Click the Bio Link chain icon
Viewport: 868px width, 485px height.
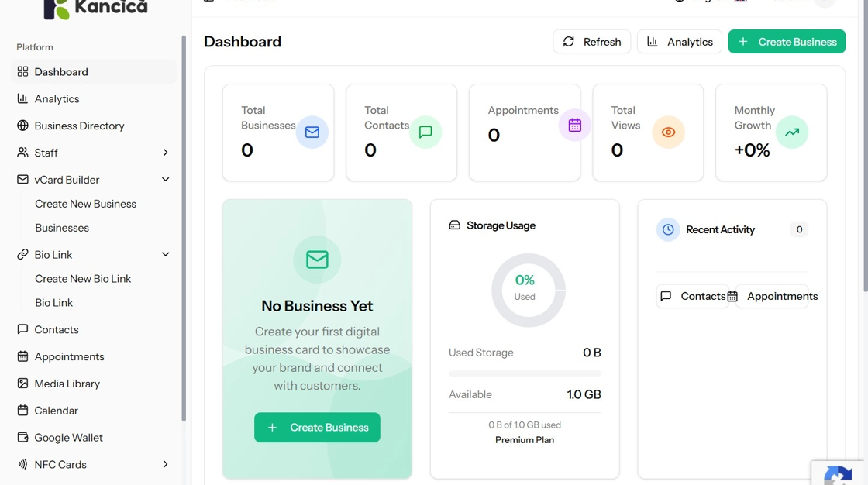coord(22,254)
